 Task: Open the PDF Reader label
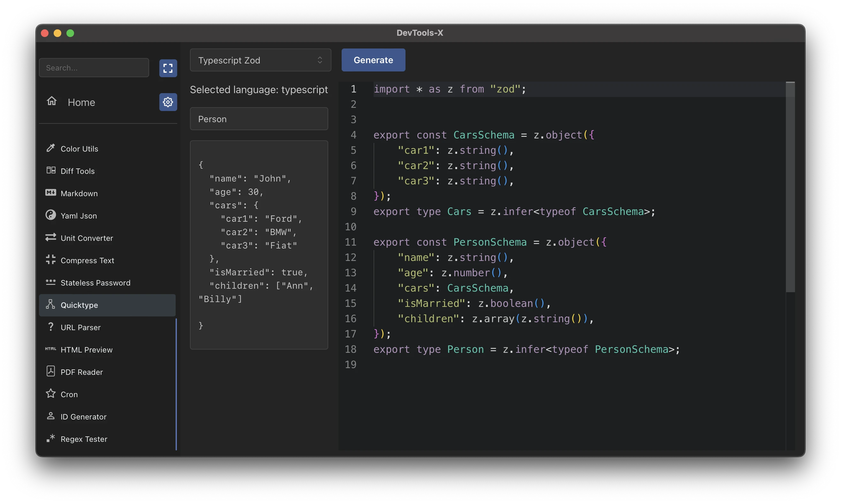82,372
